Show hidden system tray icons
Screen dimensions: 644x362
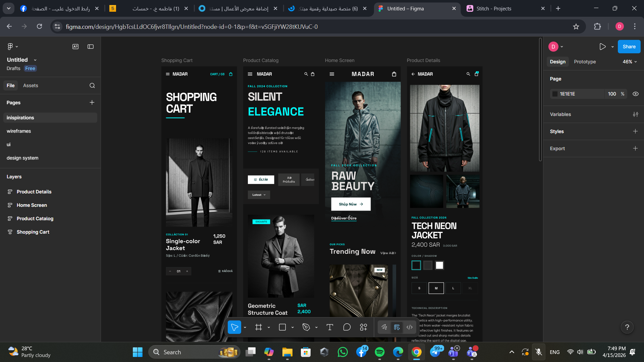point(512,352)
